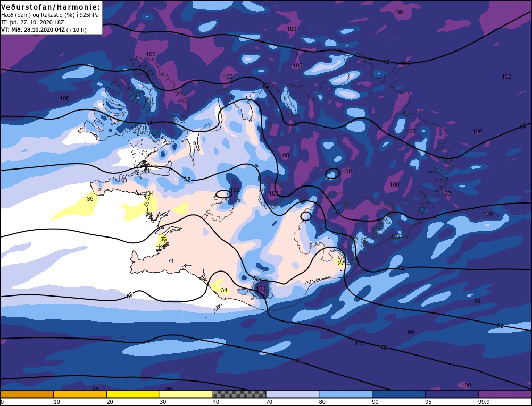Click the '40' legend scale label
This screenshot has height=406, width=532.
tap(216, 402)
